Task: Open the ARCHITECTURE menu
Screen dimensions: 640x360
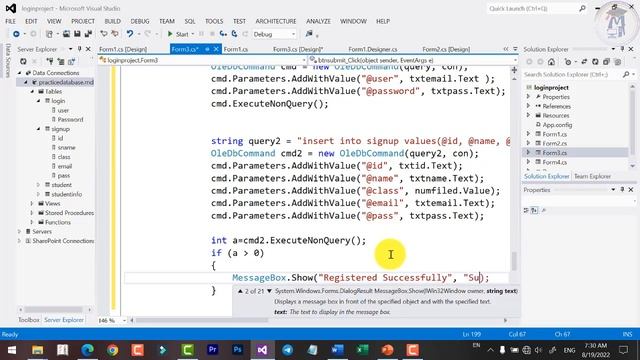Action: coord(276,21)
